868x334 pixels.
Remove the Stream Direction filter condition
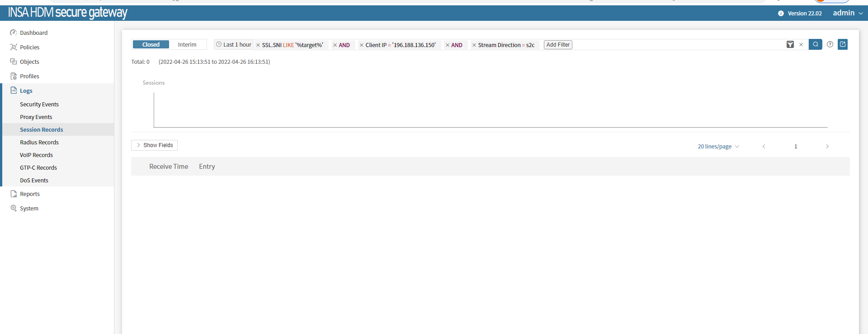[x=474, y=45]
